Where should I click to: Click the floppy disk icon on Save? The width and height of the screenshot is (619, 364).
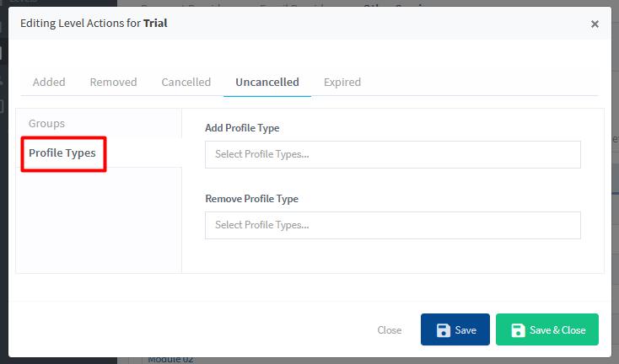[x=444, y=330]
